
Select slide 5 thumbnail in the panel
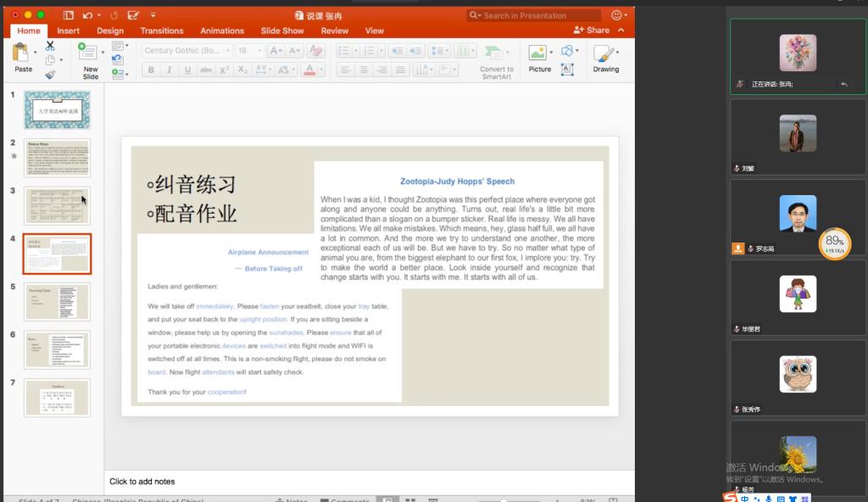point(57,301)
